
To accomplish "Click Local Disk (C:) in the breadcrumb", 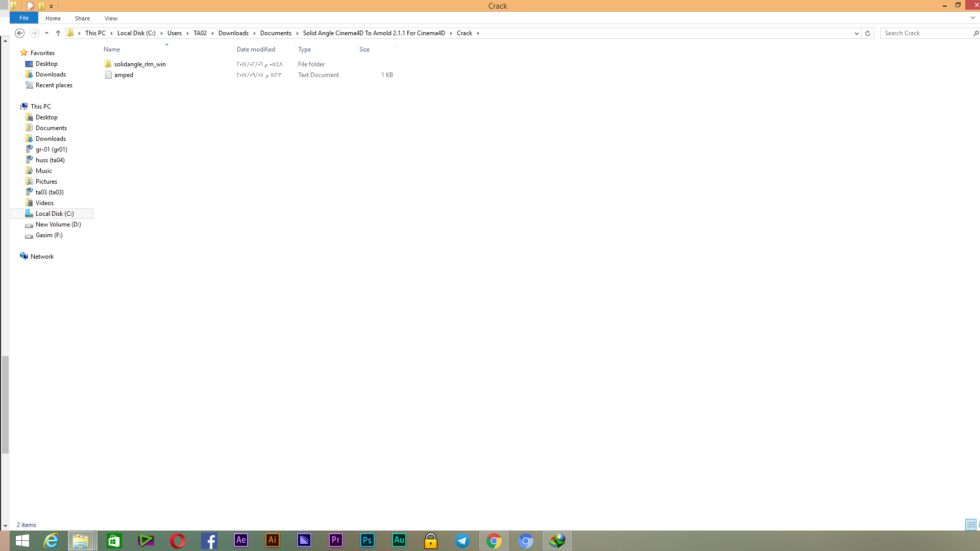I will coord(136,33).
